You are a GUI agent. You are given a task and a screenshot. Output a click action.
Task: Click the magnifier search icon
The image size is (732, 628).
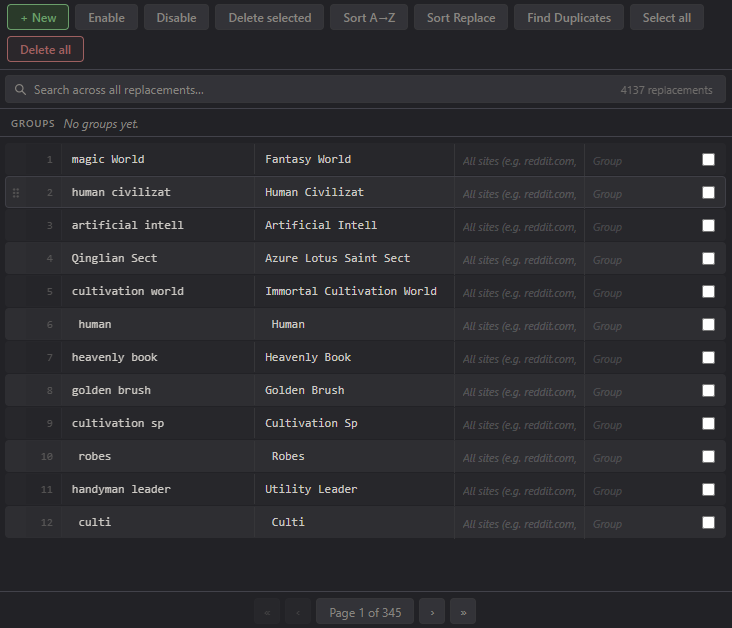pos(20,90)
